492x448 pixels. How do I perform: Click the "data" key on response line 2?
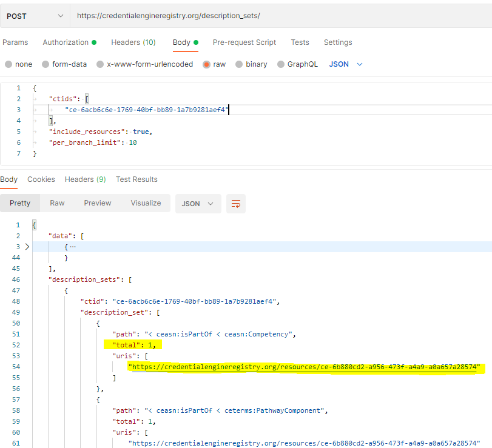60,236
